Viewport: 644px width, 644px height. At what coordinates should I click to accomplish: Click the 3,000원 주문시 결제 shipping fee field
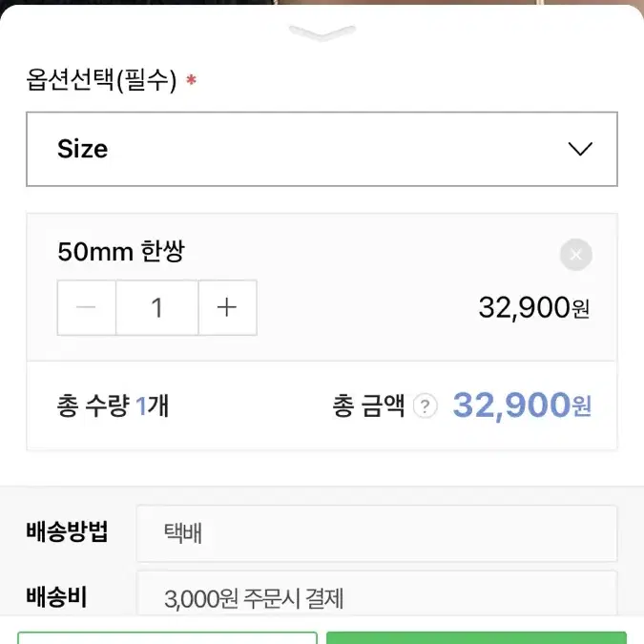pyautogui.click(x=377, y=593)
